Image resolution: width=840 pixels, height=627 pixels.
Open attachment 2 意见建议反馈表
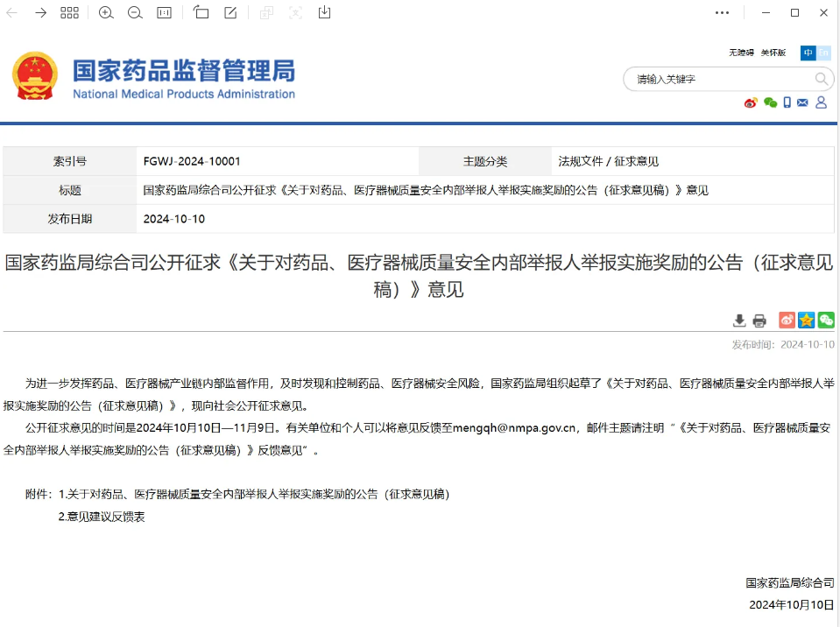102,517
